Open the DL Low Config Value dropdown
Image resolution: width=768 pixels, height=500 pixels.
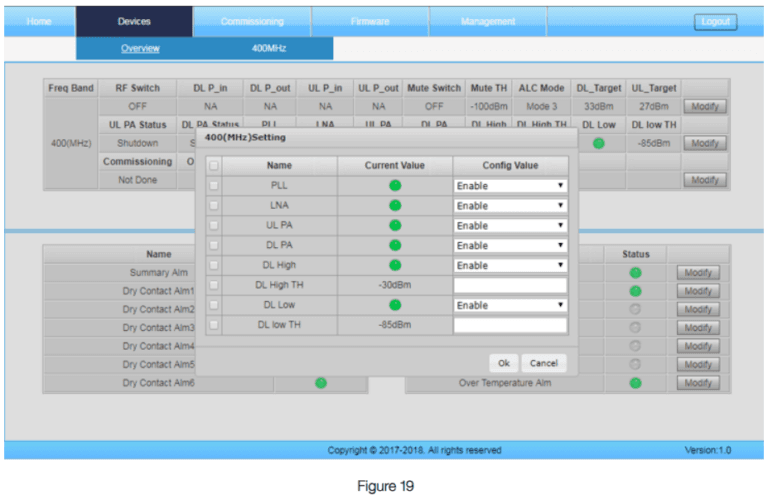(x=510, y=305)
